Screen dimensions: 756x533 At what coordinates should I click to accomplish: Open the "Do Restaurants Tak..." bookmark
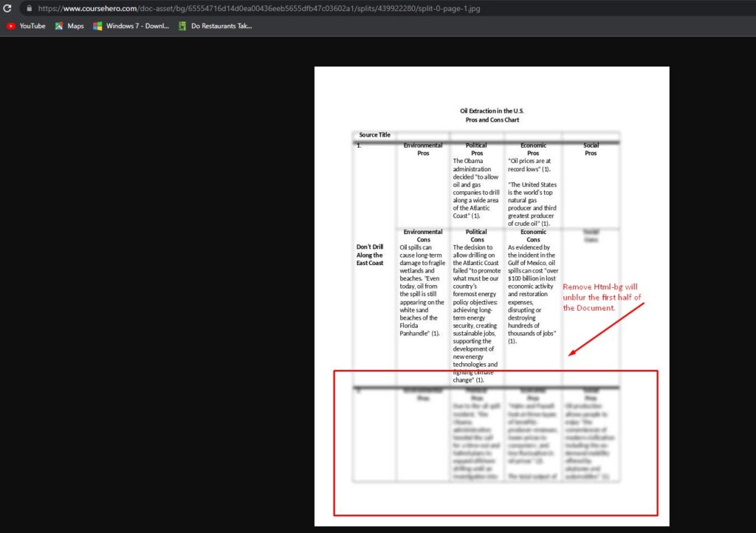point(221,26)
